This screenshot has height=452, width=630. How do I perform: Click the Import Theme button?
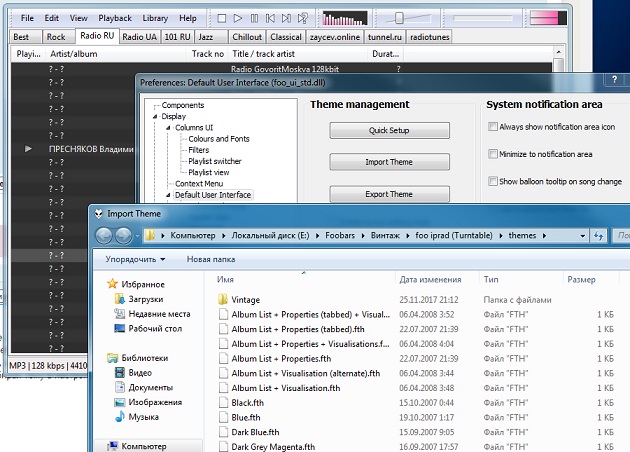click(389, 162)
